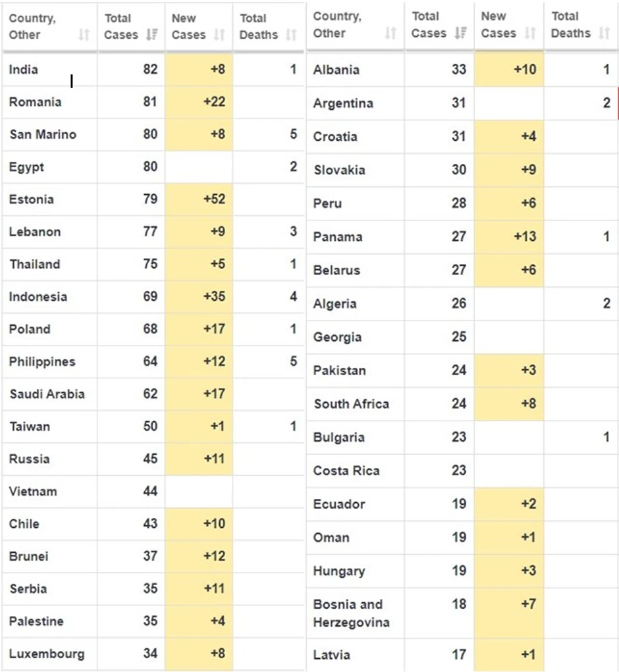The image size is (619, 672).
Task: Click the sort icon beside Country, Other in the Albania table
Action: [390, 33]
